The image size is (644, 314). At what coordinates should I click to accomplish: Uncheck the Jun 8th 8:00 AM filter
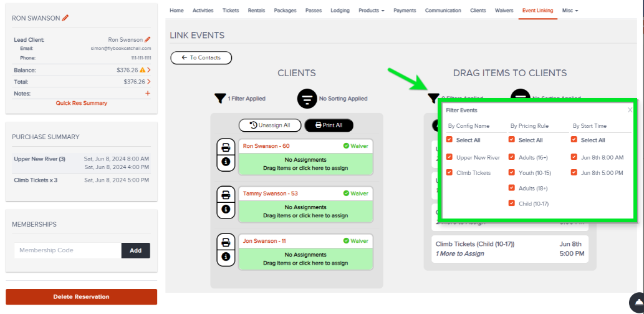(x=574, y=157)
